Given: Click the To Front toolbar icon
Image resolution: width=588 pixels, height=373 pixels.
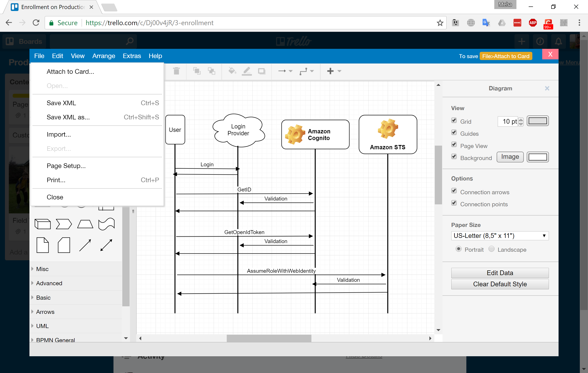Looking at the screenshot, I should click(x=197, y=71).
